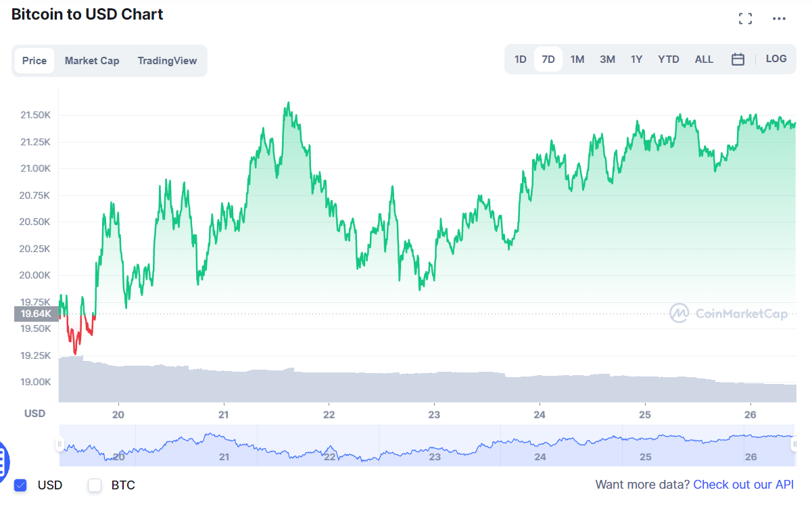Switch to the TradingView tab
This screenshot has height=511, width=812.
[167, 60]
